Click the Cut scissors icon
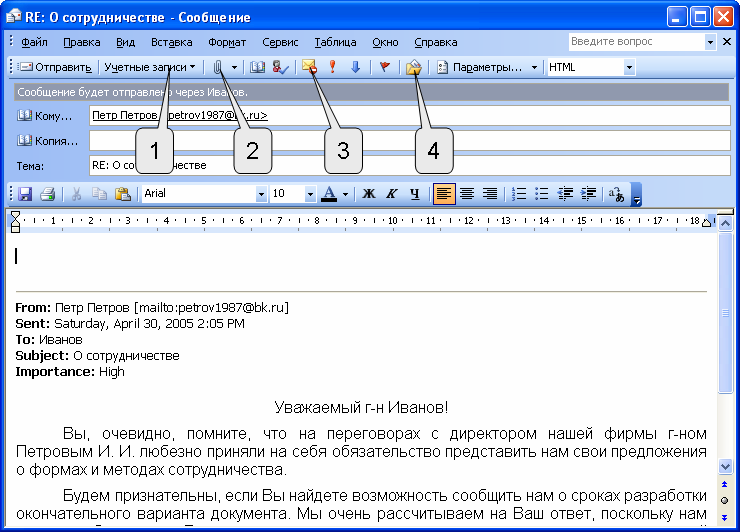The height and width of the screenshot is (532, 740). click(x=76, y=194)
